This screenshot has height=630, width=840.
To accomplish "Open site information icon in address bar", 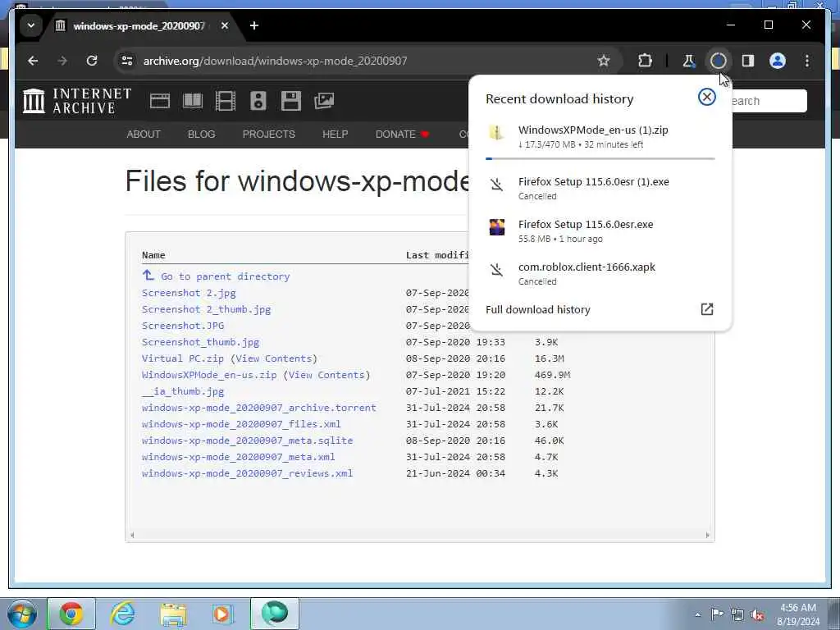I will click(x=127, y=61).
